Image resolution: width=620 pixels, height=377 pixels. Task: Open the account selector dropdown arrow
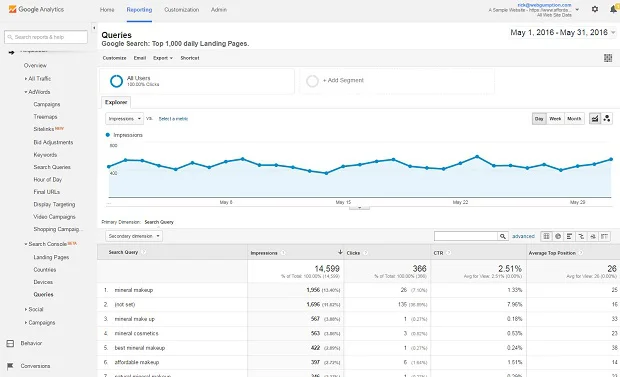click(x=577, y=9)
